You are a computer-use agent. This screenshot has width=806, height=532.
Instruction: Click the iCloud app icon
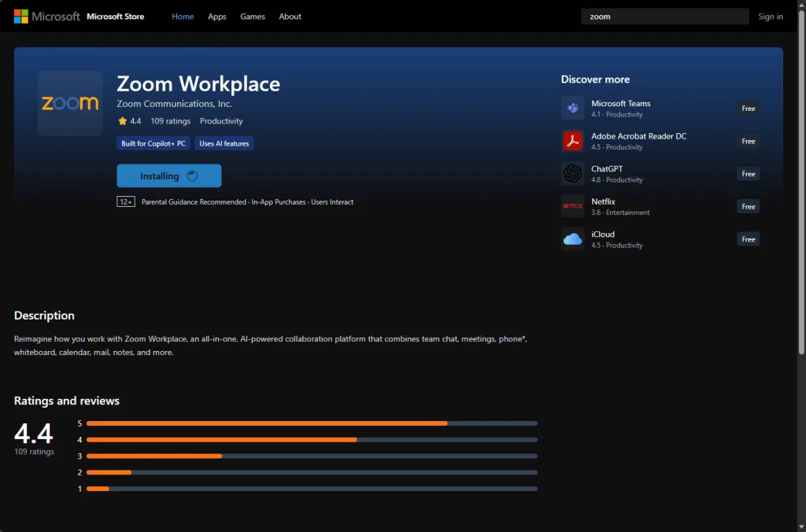coord(572,238)
